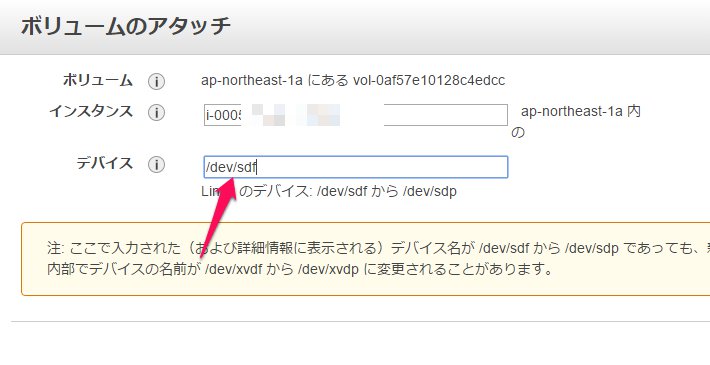Viewport: 710px width, 365px height.
Task: Click the デバイス field label
Action: (105, 163)
